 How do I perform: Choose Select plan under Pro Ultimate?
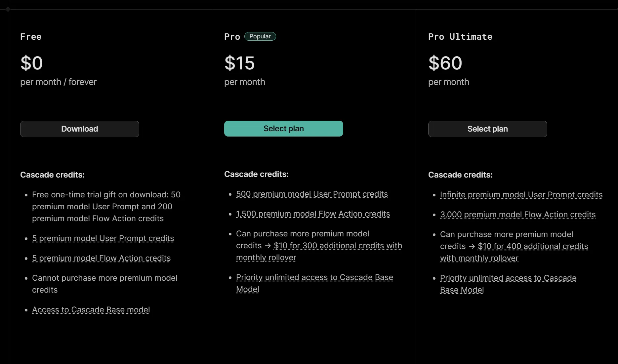coord(487,129)
